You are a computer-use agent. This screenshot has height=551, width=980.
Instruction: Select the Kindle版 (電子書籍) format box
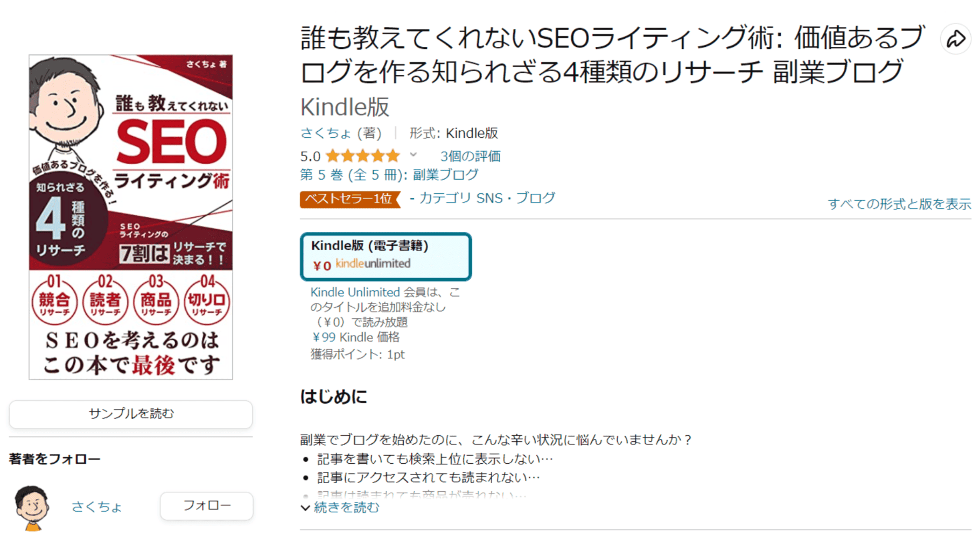[386, 257]
